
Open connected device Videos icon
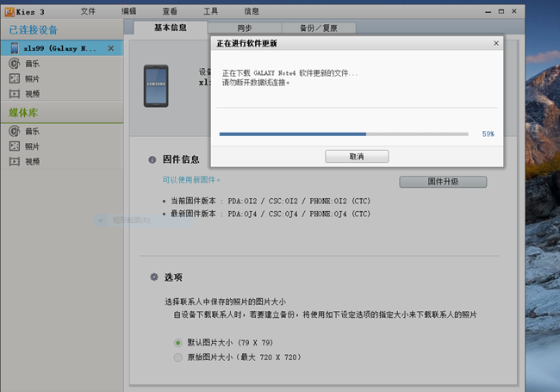click(15, 94)
